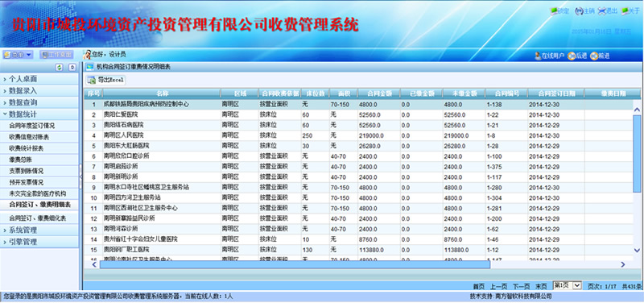The height and width of the screenshot is (303, 644).
Task: Click the user avatar icon beside 您好
Action: click(x=87, y=54)
